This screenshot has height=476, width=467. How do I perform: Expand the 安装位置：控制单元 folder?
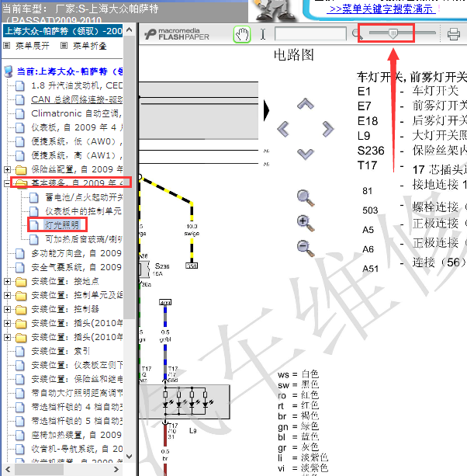(x=7, y=295)
